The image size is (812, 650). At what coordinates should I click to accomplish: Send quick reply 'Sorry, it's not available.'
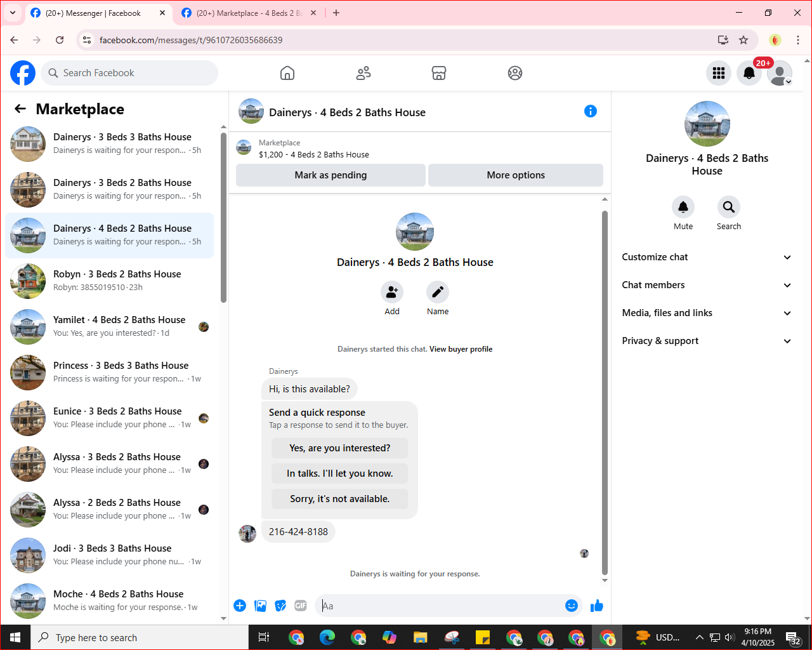pyautogui.click(x=340, y=499)
